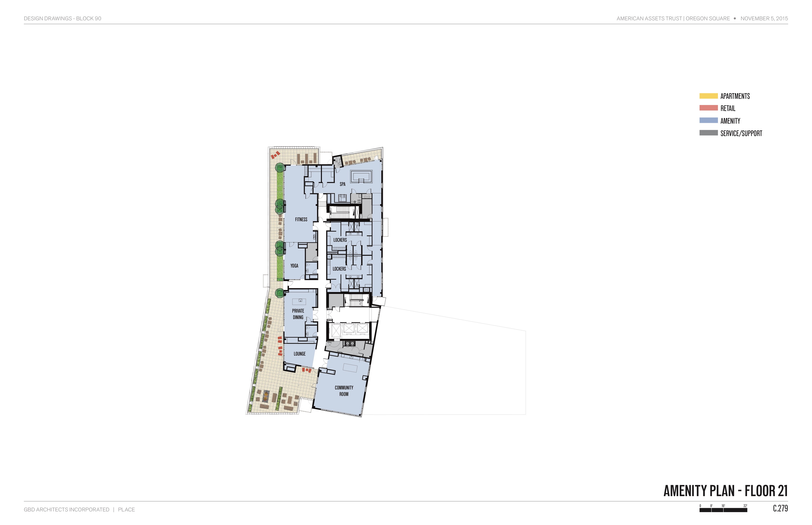This screenshot has height=525, width=812.
Task: Click the spa pool rectangle icon
Action: pos(361,177)
